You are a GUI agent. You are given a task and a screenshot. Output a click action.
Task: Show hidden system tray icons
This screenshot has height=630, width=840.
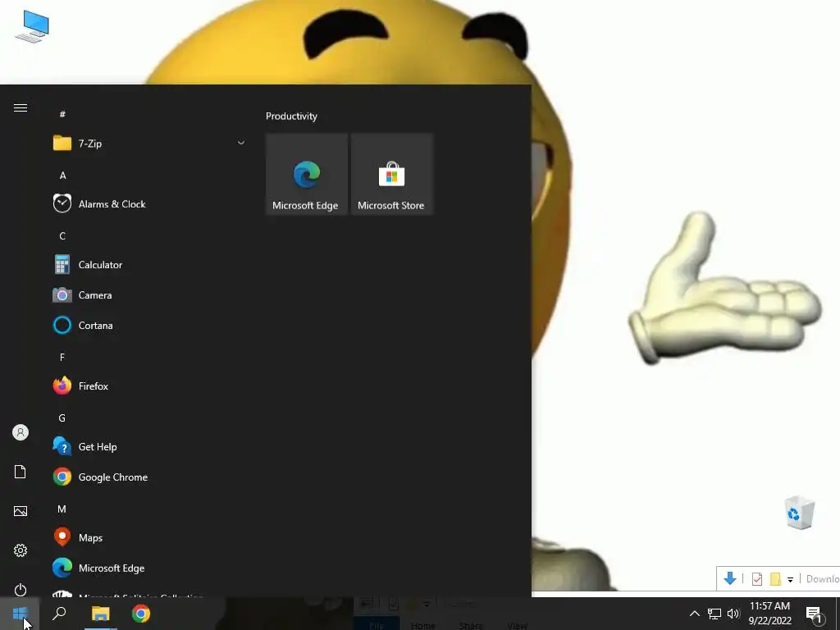694,614
